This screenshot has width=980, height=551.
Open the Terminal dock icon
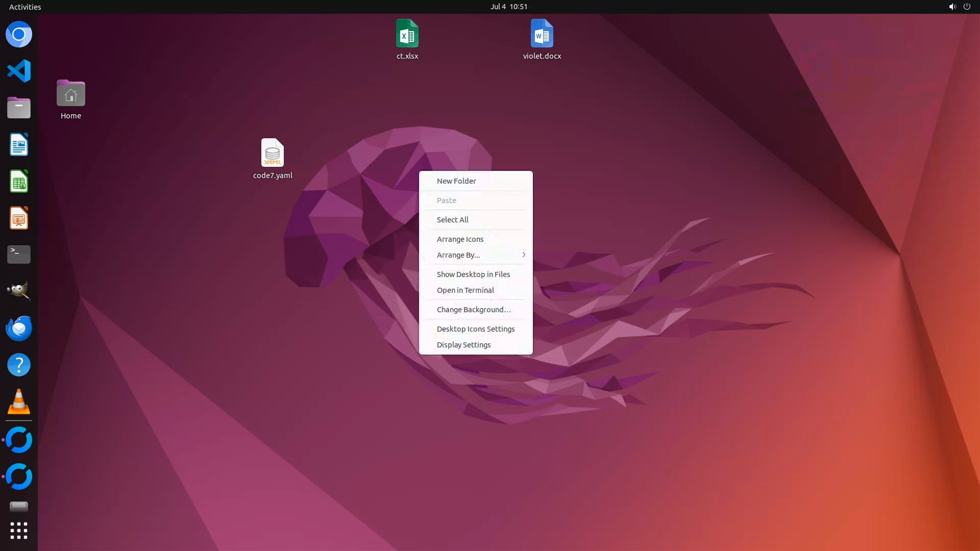[x=19, y=255]
